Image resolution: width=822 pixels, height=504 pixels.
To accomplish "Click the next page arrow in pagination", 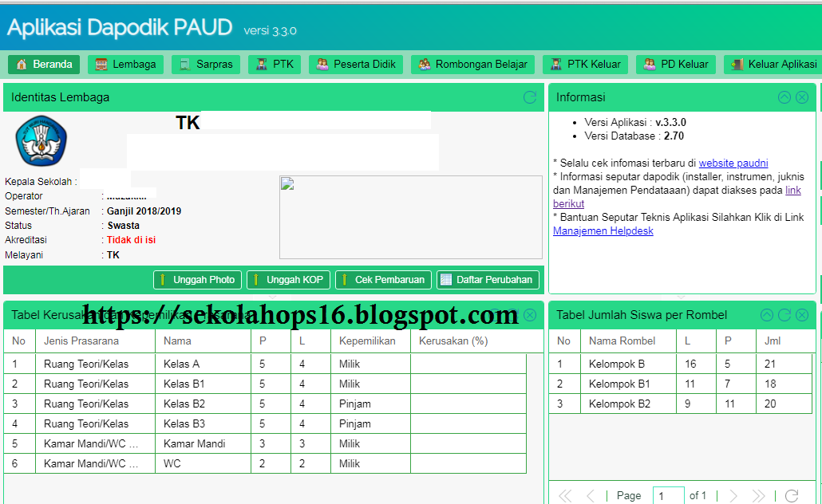I will (733, 494).
